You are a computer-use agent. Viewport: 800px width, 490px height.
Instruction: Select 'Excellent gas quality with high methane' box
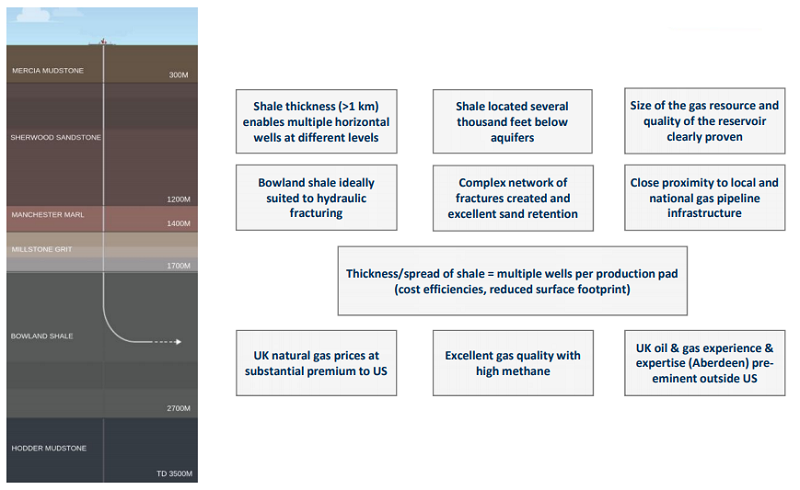pyautogui.click(x=512, y=362)
